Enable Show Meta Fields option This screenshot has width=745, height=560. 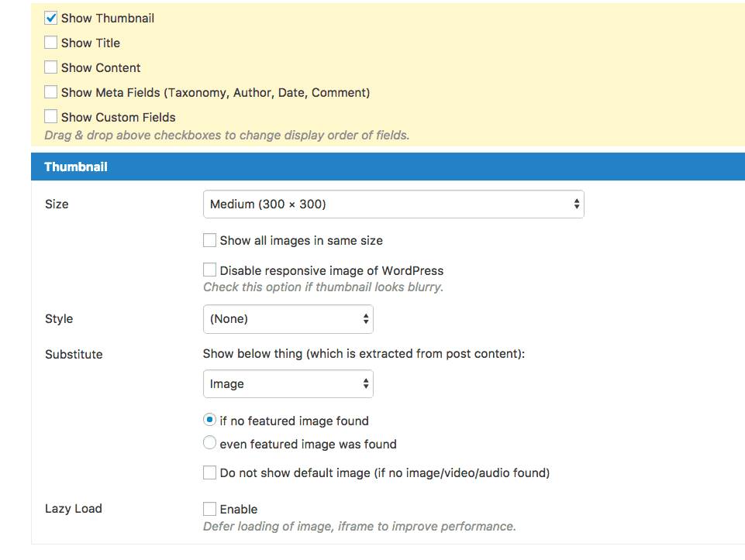[x=51, y=92]
